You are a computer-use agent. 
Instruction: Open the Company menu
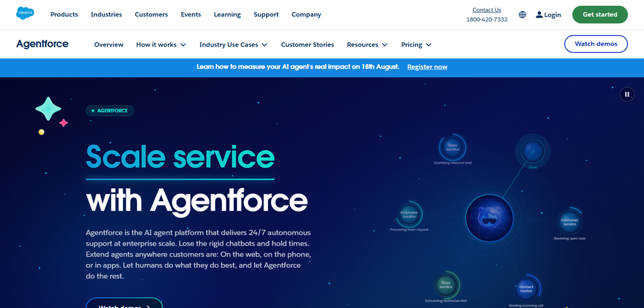point(306,14)
